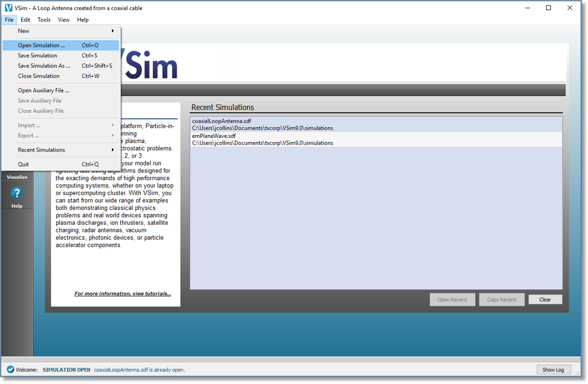Click status message coaxialLoopAntenna.sdf is already open
Image resolution: width=588 pixels, height=384 pixels.
click(x=139, y=370)
